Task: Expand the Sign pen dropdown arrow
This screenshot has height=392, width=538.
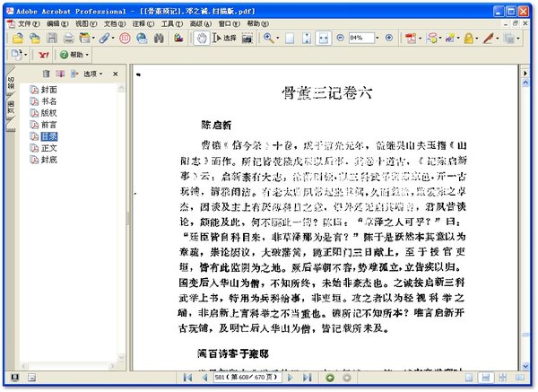Action: [x=497, y=38]
